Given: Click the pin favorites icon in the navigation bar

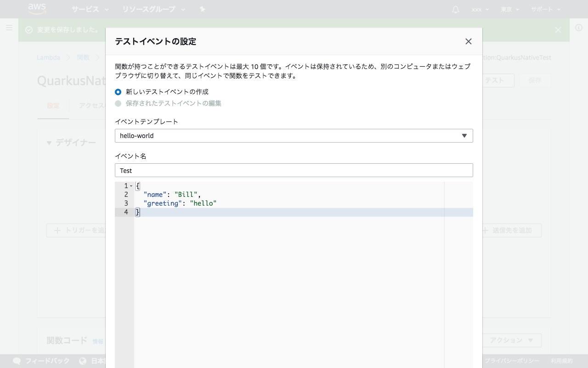Looking at the screenshot, I should point(202,9).
